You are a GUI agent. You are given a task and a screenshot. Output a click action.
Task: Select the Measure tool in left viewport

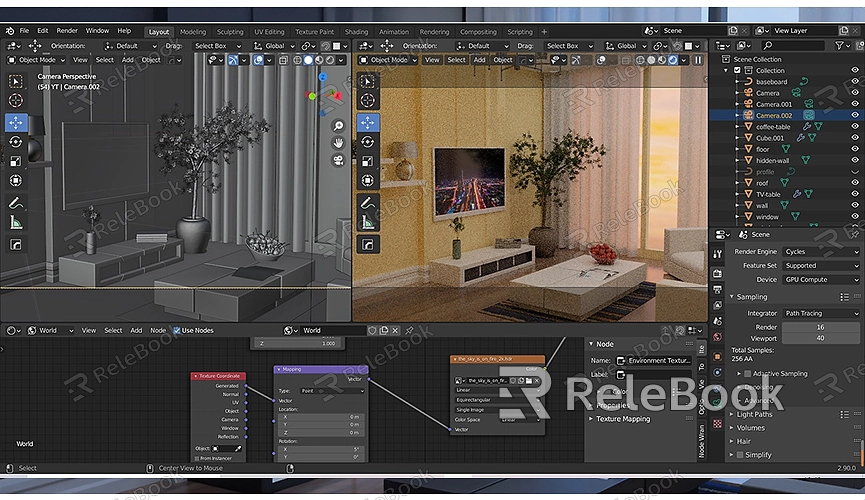pos(16,223)
